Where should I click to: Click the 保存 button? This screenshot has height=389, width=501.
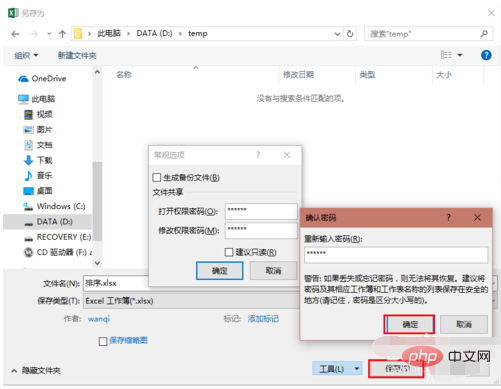[x=396, y=369]
